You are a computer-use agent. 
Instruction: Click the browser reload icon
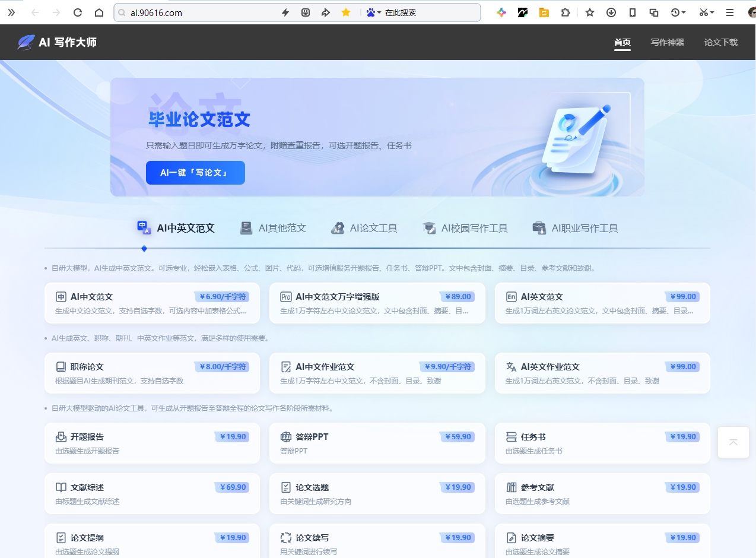coord(77,12)
